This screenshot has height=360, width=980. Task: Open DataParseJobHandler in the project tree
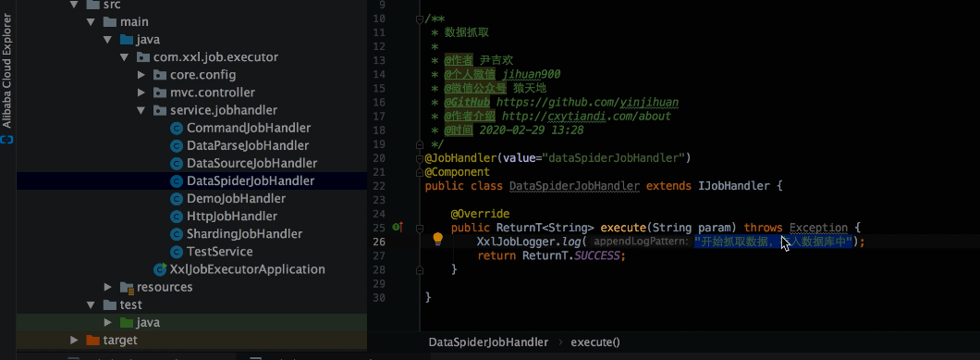pos(248,145)
